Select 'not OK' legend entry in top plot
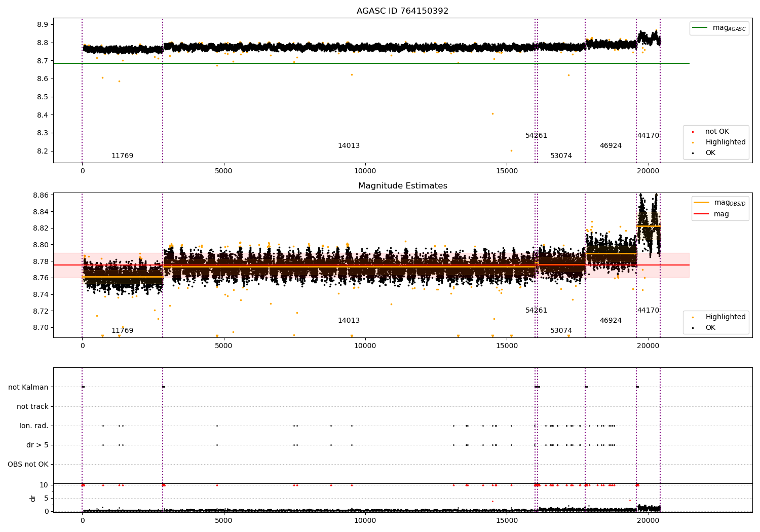760x532 pixels. pos(717,132)
